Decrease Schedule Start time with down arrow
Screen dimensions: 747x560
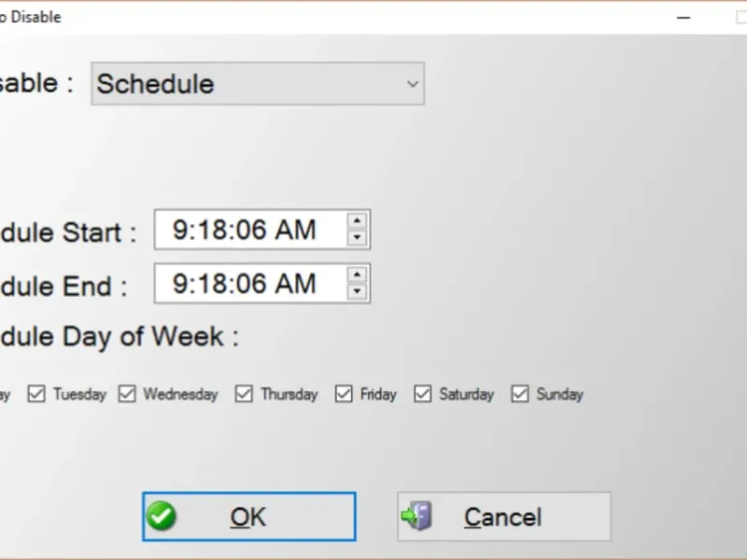357,238
